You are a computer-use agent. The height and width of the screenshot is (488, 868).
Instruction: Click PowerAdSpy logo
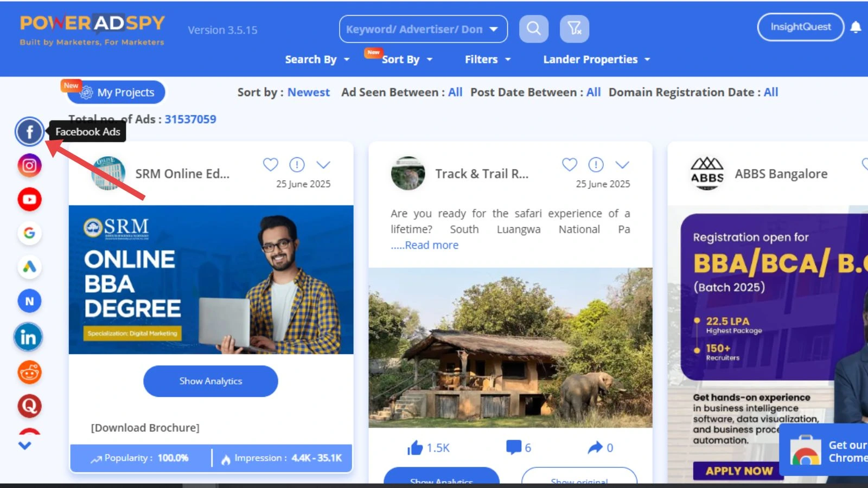92,30
